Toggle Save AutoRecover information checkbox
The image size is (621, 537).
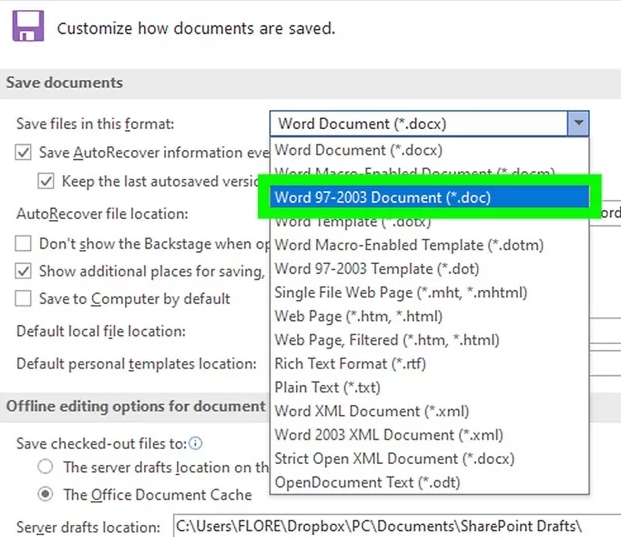pos(23,152)
